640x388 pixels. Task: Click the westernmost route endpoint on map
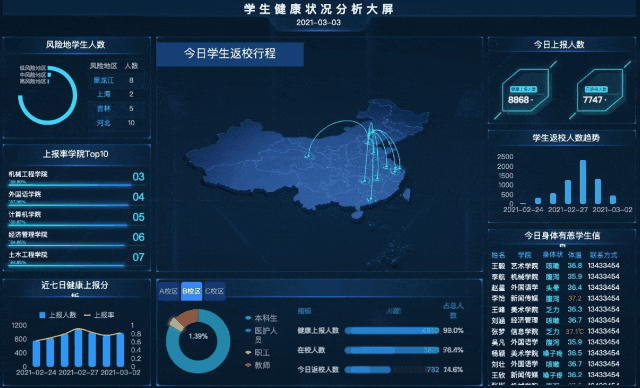click(307, 156)
